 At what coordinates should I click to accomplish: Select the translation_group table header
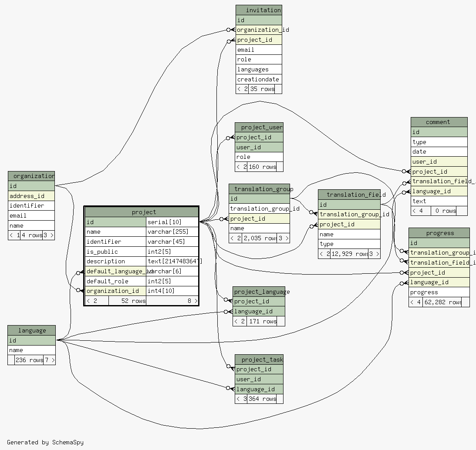pos(259,189)
